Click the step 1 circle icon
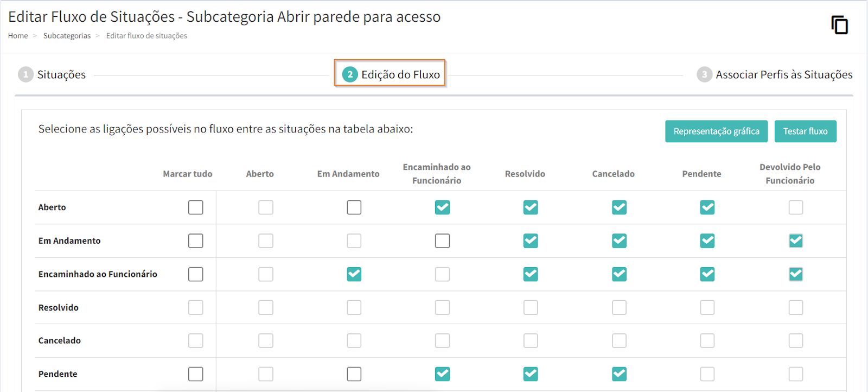The height and width of the screenshot is (392, 868). point(25,74)
